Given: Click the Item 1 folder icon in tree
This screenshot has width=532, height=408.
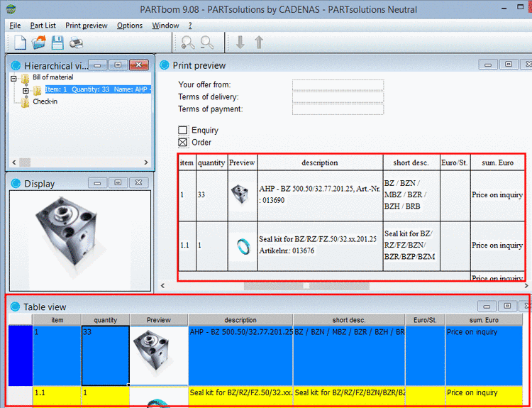Looking at the screenshot, I should 38,91.
